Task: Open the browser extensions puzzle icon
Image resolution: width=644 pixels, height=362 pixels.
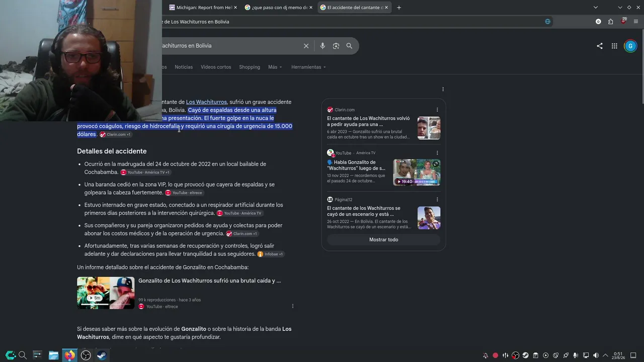Action: click(x=611, y=22)
